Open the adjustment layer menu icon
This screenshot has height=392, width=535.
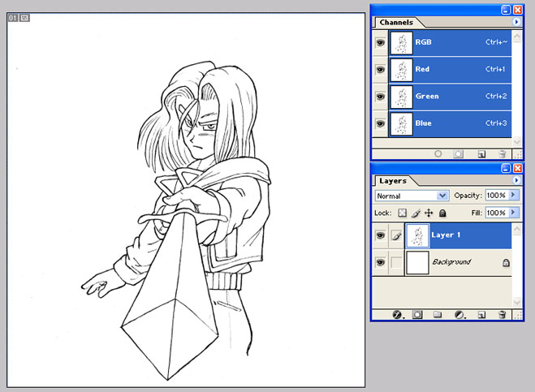click(x=459, y=314)
